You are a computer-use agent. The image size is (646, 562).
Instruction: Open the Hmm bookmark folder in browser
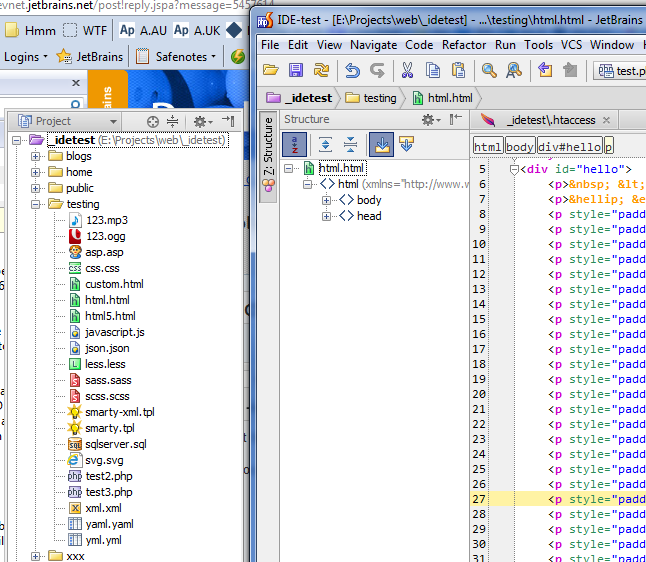click(30, 30)
